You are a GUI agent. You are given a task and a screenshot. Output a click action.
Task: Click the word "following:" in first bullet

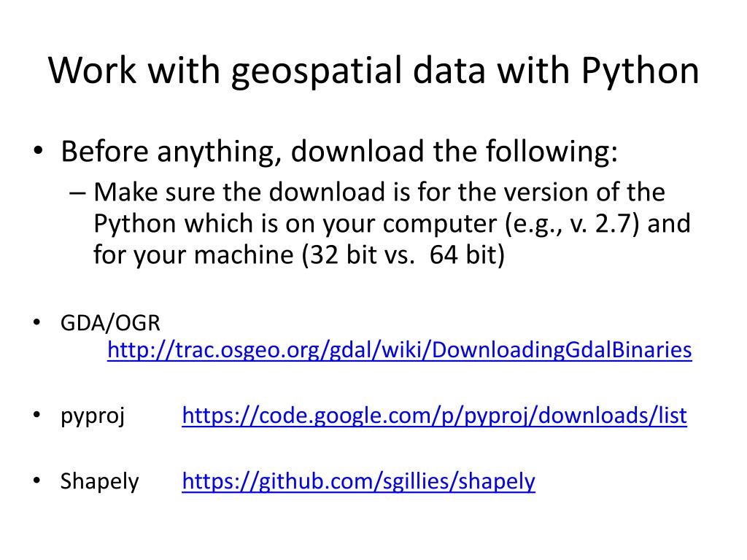(551, 152)
